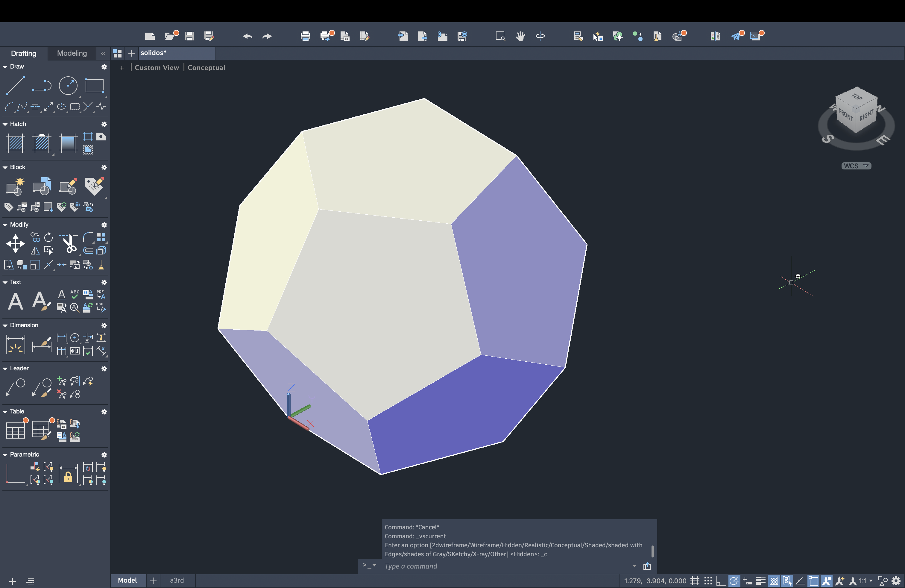Select the Circle draw tool
The height and width of the screenshot is (588, 905).
[x=68, y=85]
